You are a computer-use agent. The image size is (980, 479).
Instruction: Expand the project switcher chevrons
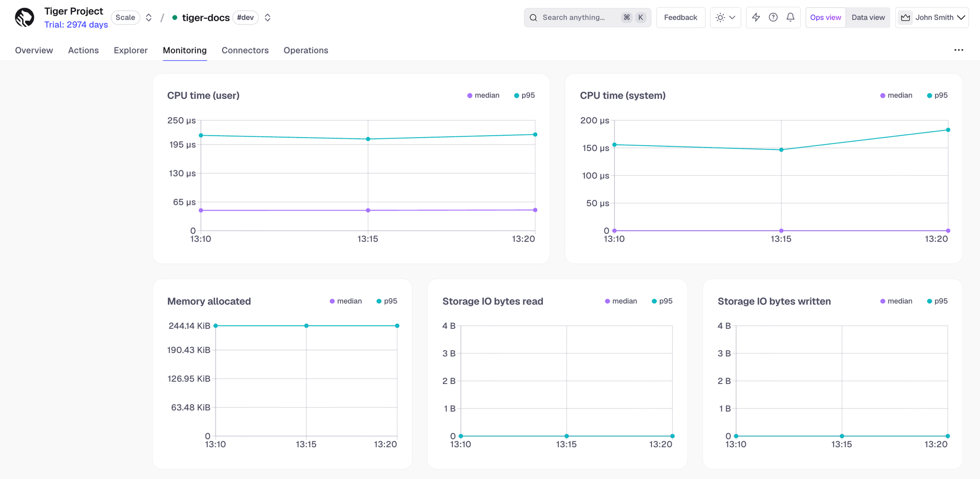[x=149, y=18]
